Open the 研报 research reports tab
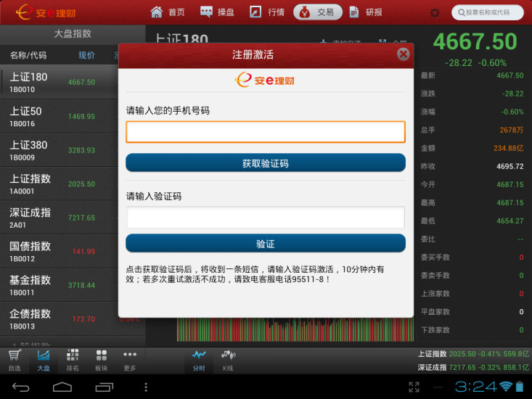The image size is (532, 399). coord(366,12)
